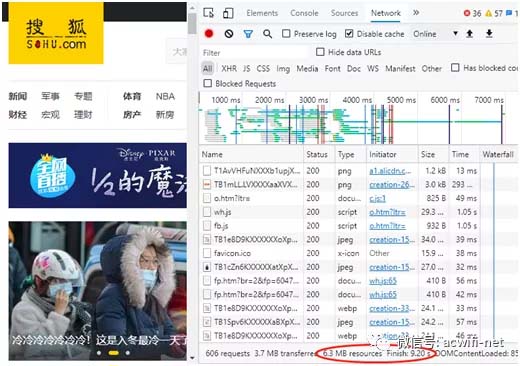Expand more DevTools tabs with the chevrons
Viewport: 520px width, 366px height.
tap(416, 13)
